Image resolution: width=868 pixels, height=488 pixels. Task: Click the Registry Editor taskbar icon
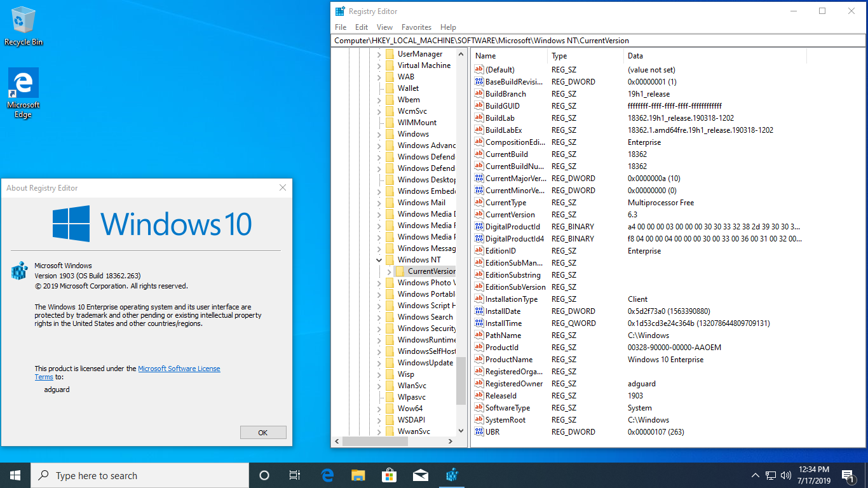coord(452,475)
